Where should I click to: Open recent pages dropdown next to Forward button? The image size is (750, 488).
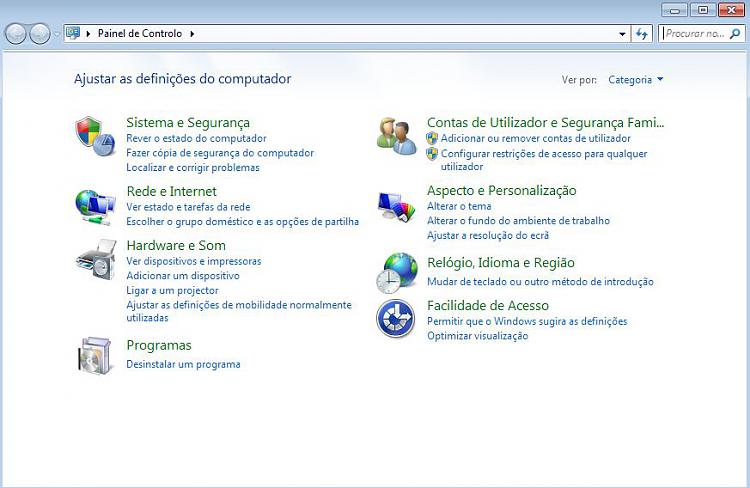click(x=56, y=34)
